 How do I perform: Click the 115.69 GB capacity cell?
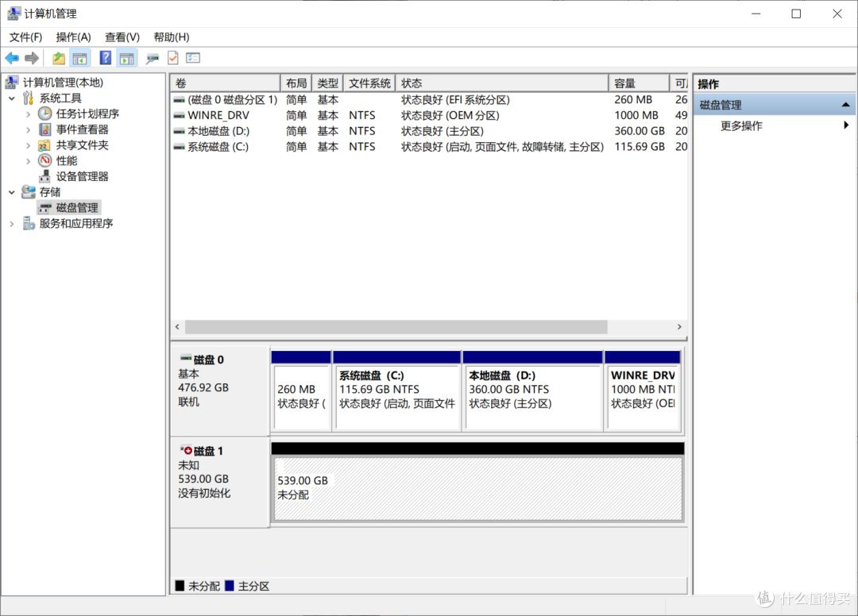point(639,147)
